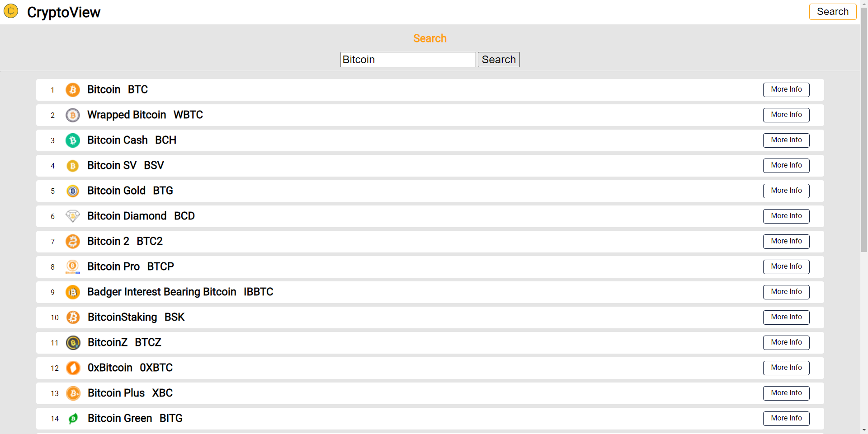Viewport: 868px width, 434px height.
Task: Click the "WBTC" ticker symbol
Action: (x=188, y=115)
